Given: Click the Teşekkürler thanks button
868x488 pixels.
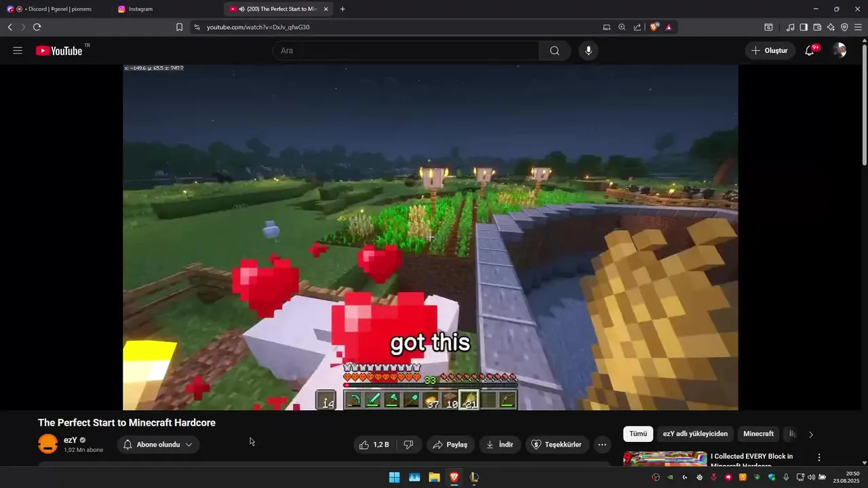Looking at the screenshot, I should [556, 445].
